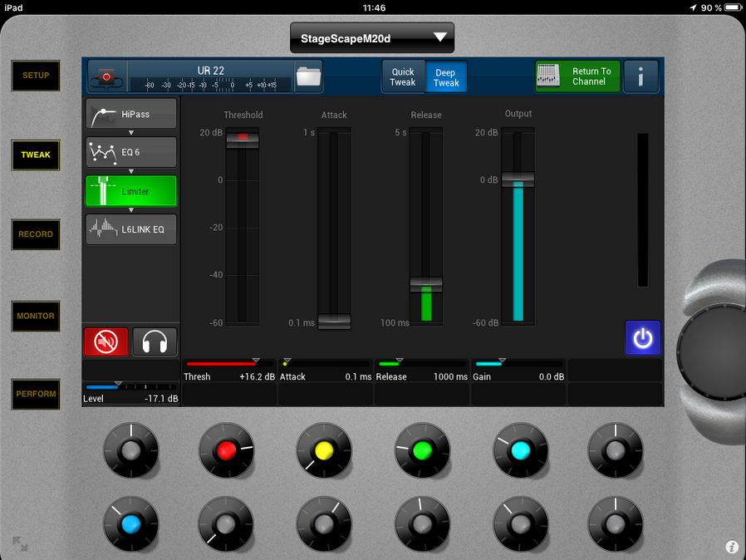The width and height of the screenshot is (746, 560).
Task: Click the Release slider handle
Action: click(426, 284)
